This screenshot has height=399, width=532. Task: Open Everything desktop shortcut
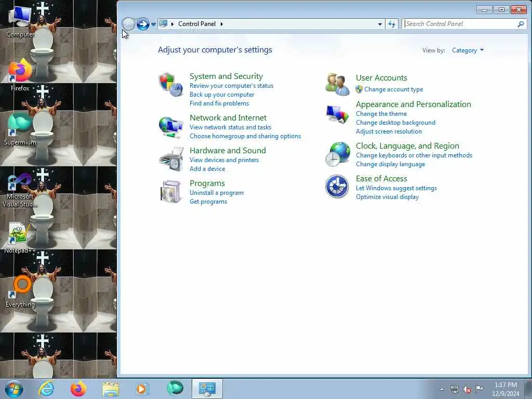pyautogui.click(x=20, y=291)
